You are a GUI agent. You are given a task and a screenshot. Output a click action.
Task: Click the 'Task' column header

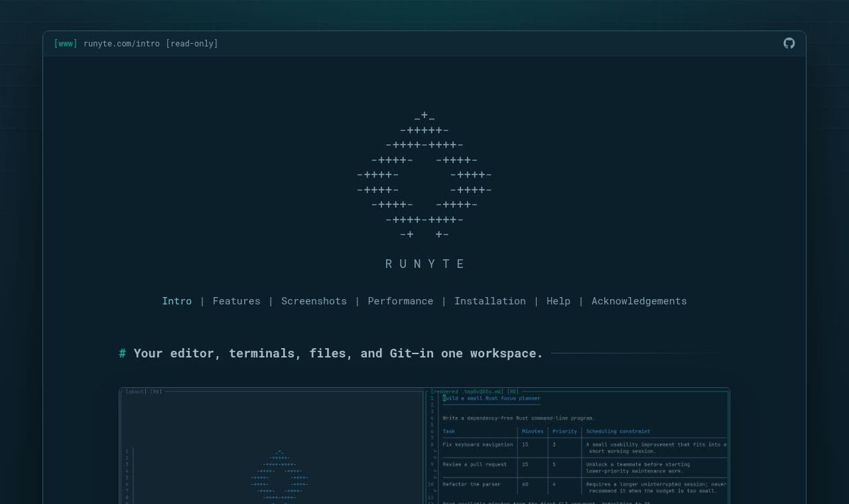click(x=449, y=431)
